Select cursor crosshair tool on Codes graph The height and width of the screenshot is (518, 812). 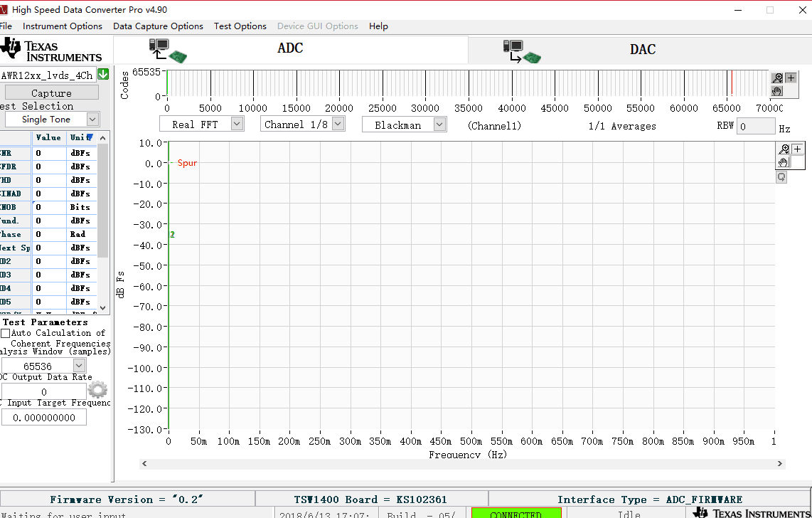point(791,78)
